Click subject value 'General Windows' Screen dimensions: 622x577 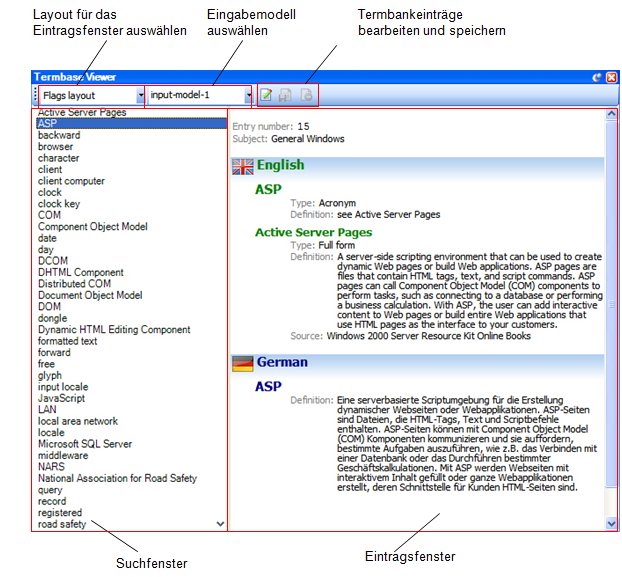308,139
